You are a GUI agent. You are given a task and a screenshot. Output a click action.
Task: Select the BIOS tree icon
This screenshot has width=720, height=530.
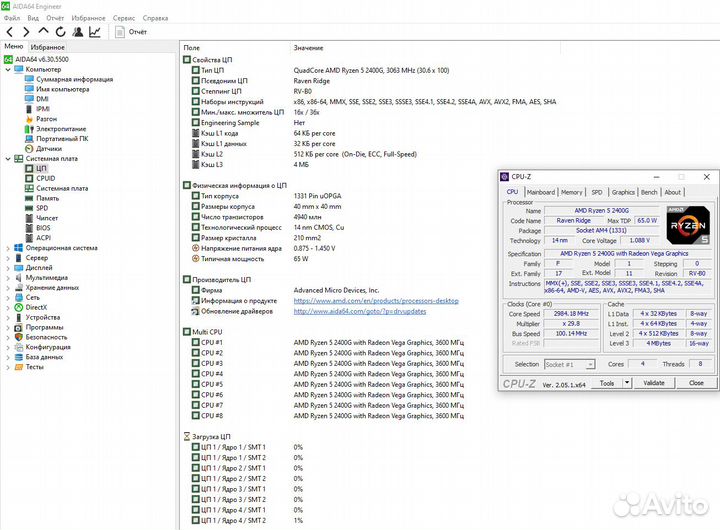(29, 228)
